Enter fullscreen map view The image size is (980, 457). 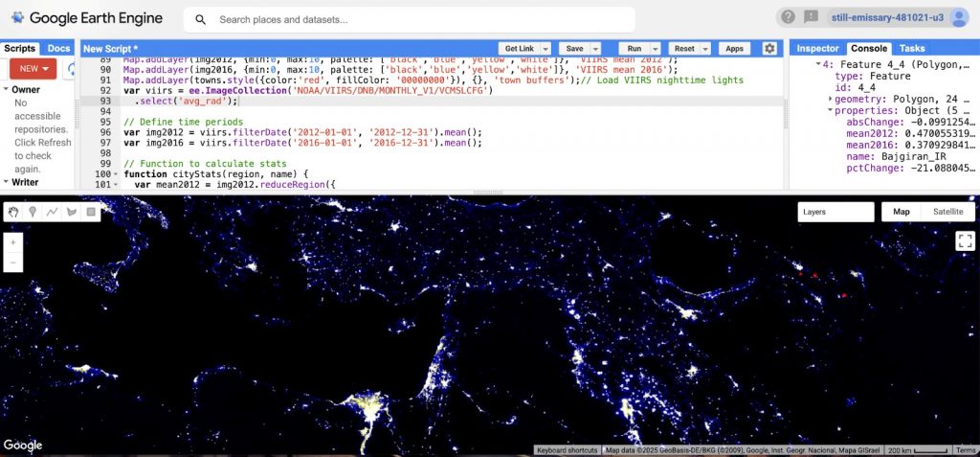pyautogui.click(x=964, y=241)
